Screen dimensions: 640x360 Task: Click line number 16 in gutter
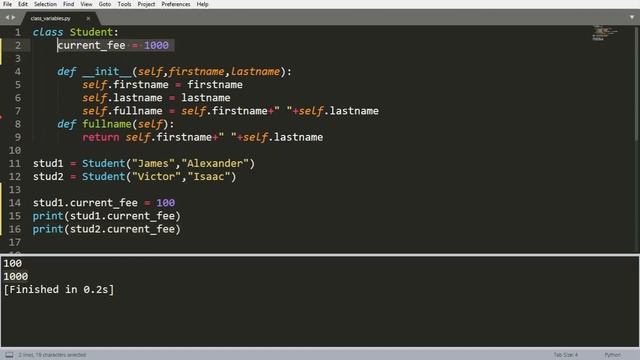coord(15,229)
